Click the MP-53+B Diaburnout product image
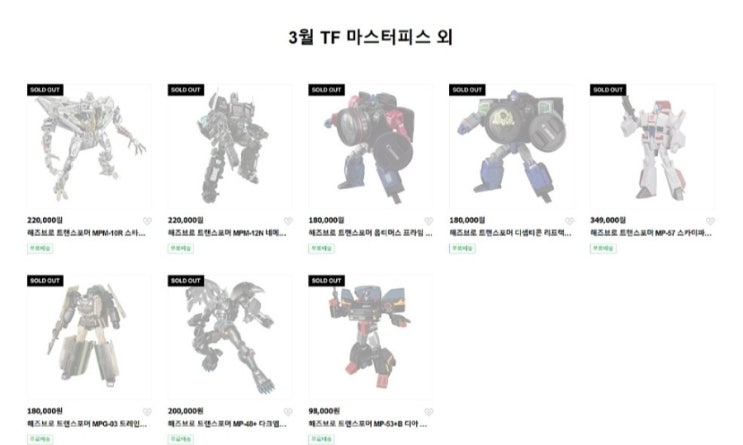 (371, 337)
